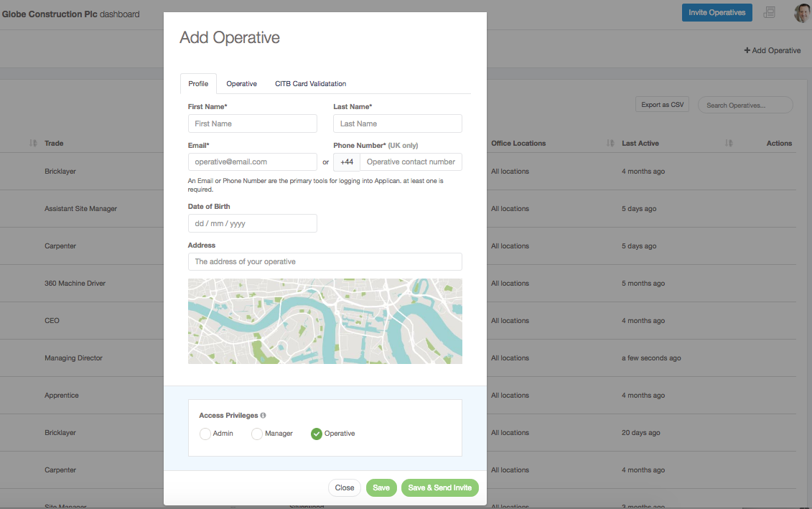Open the CITB Card Validation tab
812x509 pixels.
click(x=310, y=84)
